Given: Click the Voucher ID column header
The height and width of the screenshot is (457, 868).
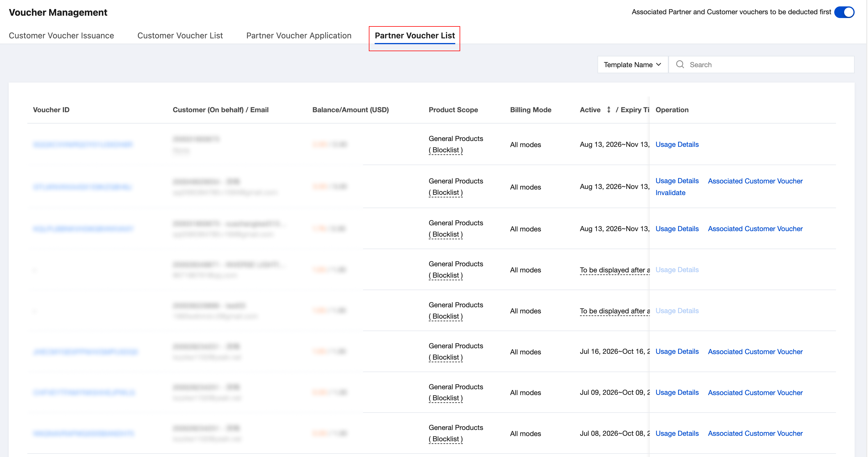Looking at the screenshot, I should click(51, 110).
